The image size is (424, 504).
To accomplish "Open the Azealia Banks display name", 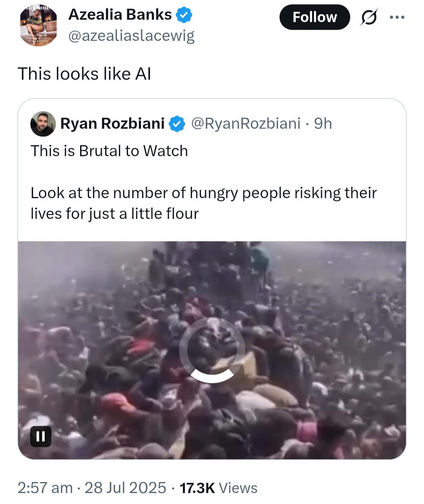I will click(x=120, y=15).
